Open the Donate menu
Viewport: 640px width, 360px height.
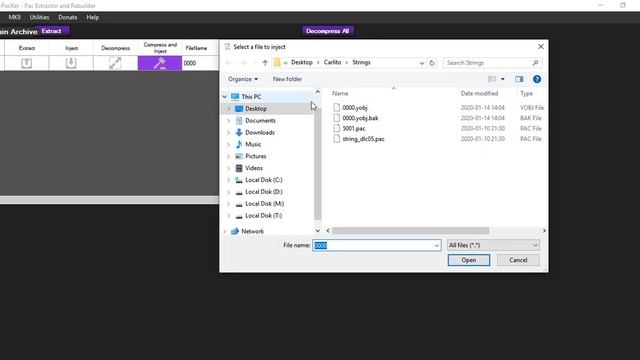click(x=68, y=17)
